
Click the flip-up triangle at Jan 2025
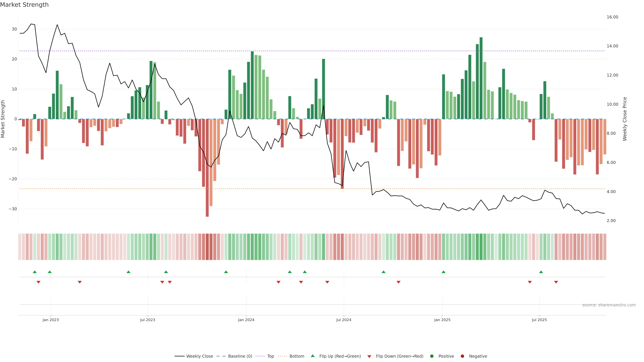443,272
